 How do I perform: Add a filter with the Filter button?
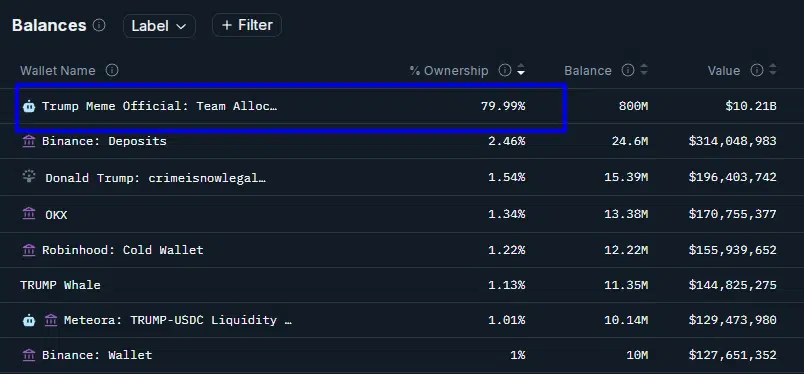(247, 25)
